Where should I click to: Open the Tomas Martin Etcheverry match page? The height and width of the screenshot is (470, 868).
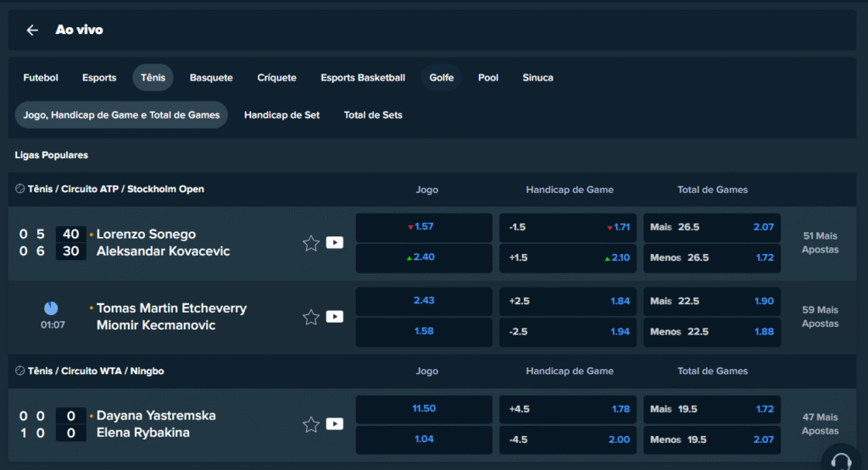(171, 308)
